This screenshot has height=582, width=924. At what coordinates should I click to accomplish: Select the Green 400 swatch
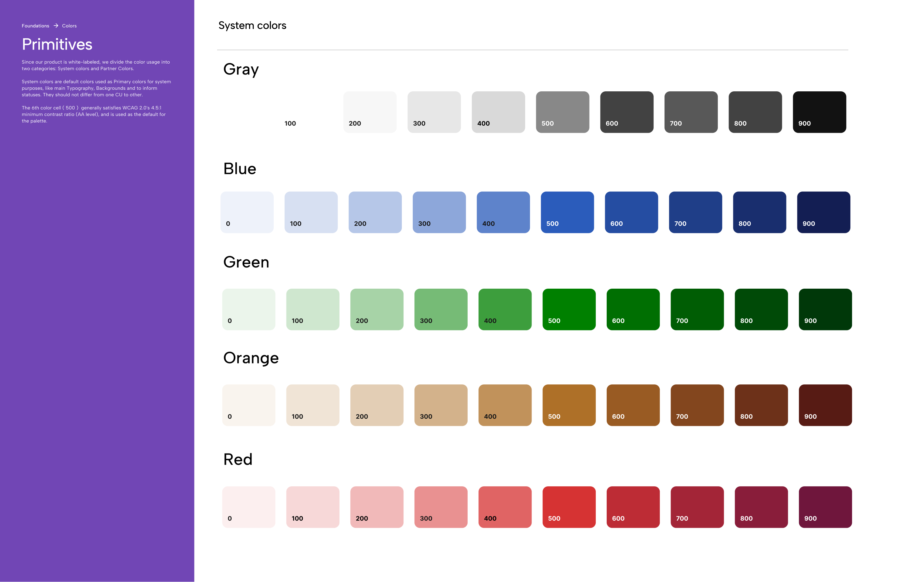coord(505,309)
